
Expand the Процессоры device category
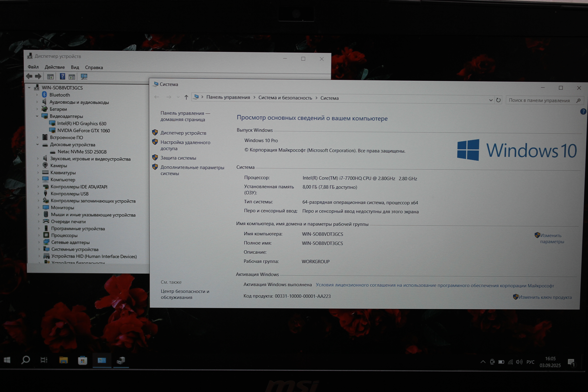pyautogui.click(x=39, y=235)
